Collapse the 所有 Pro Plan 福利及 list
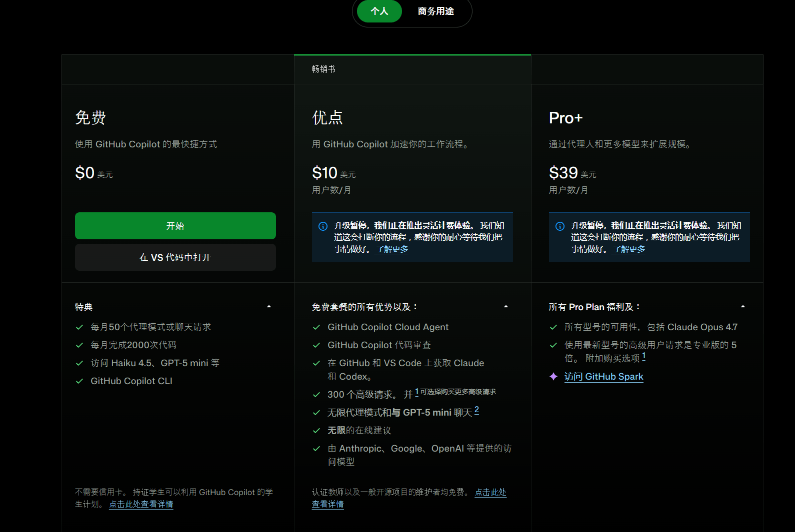 tap(743, 306)
